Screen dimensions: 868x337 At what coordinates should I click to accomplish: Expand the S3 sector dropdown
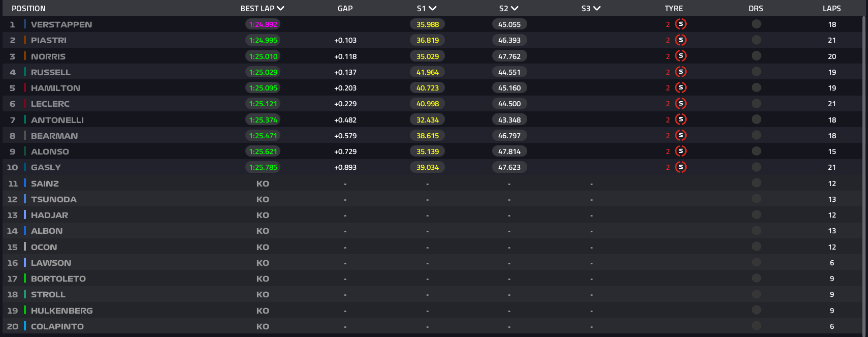point(597,8)
